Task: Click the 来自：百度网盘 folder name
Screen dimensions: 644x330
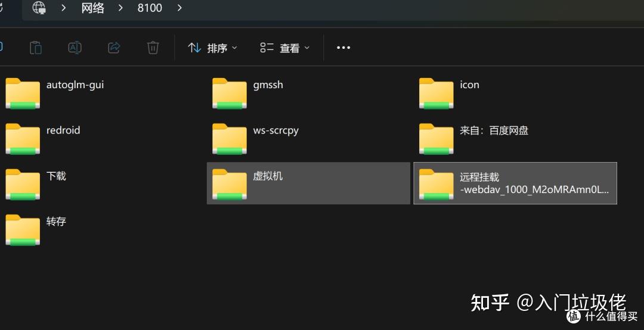Action: pyautogui.click(x=494, y=130)
